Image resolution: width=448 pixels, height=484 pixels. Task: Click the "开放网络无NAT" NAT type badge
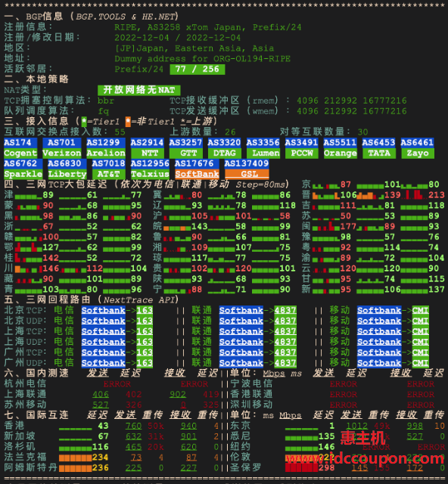139,90
